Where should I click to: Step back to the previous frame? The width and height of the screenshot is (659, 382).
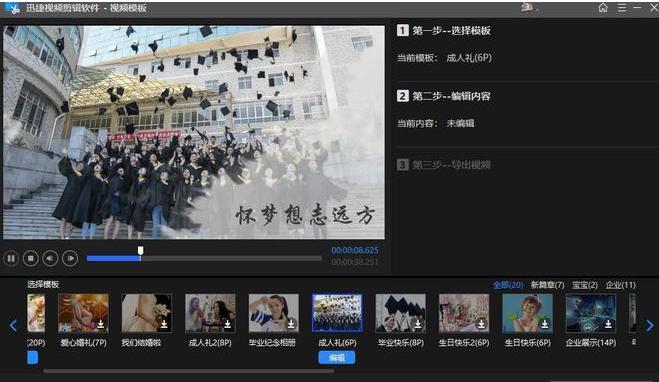[50, 258]
